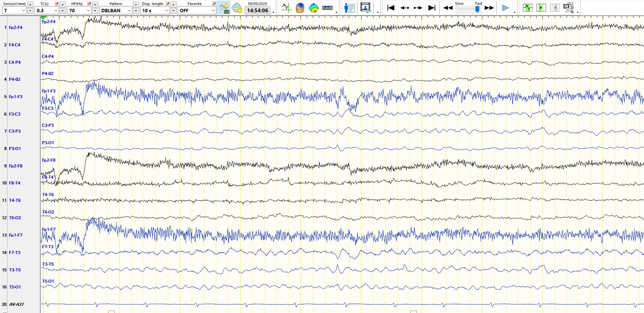Open the video clip cutting tool
The width and height of the screenshot is (644, 313).
(569, 8)
